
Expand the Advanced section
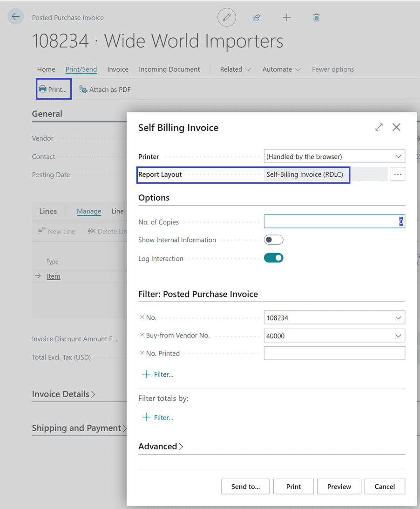161,447
